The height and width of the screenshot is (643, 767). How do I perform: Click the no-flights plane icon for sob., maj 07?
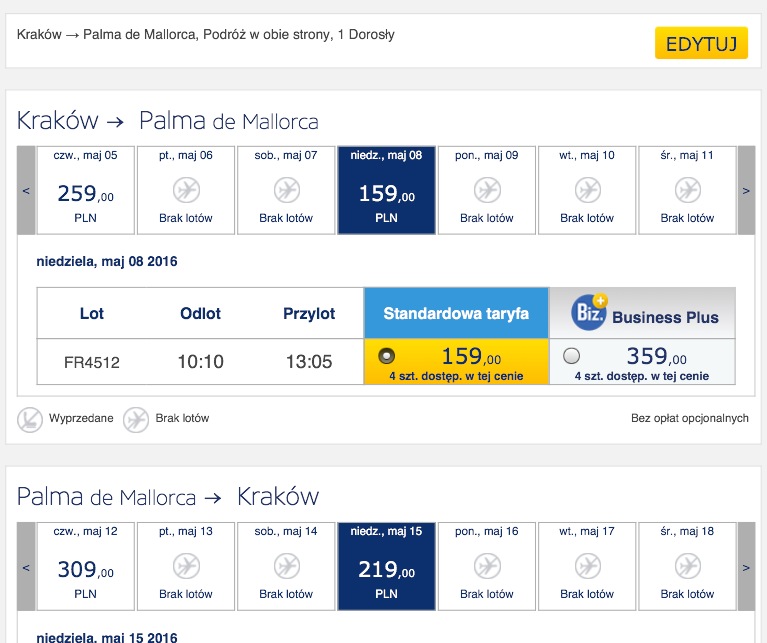tap(286, 190)
